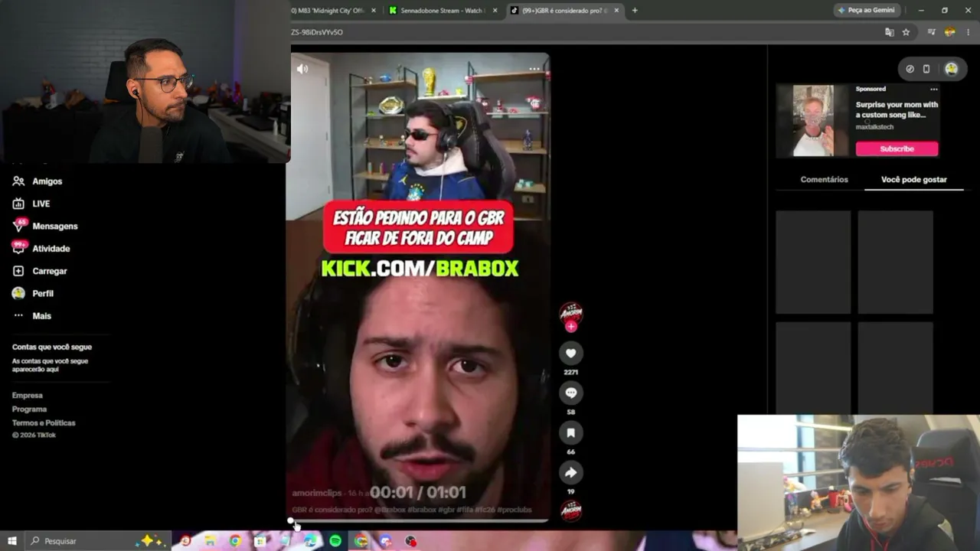The width and height of the screenshot is (980, 551).
Task: Share the video with 19 shares
Action: pos(570,472)
